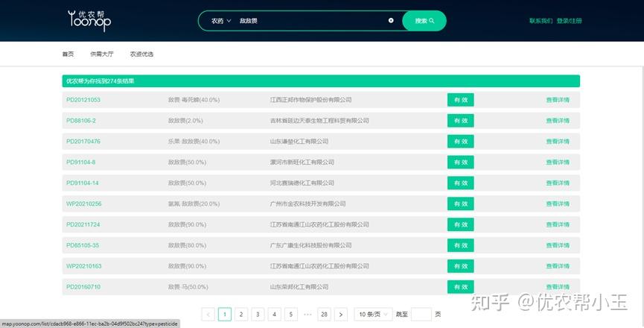
Task: Click 有效 status badge in PD85105-35 row
Action: point(460,245)
